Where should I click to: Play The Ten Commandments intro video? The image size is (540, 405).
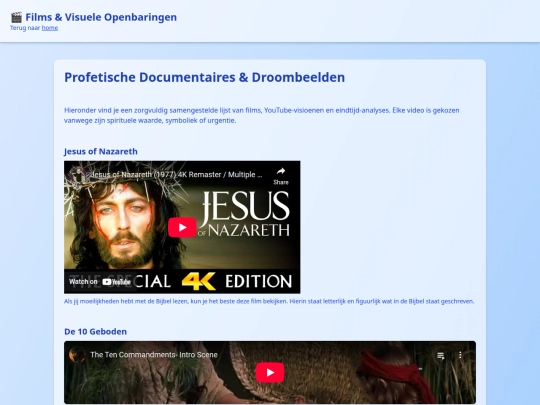(x=270, y=372)
